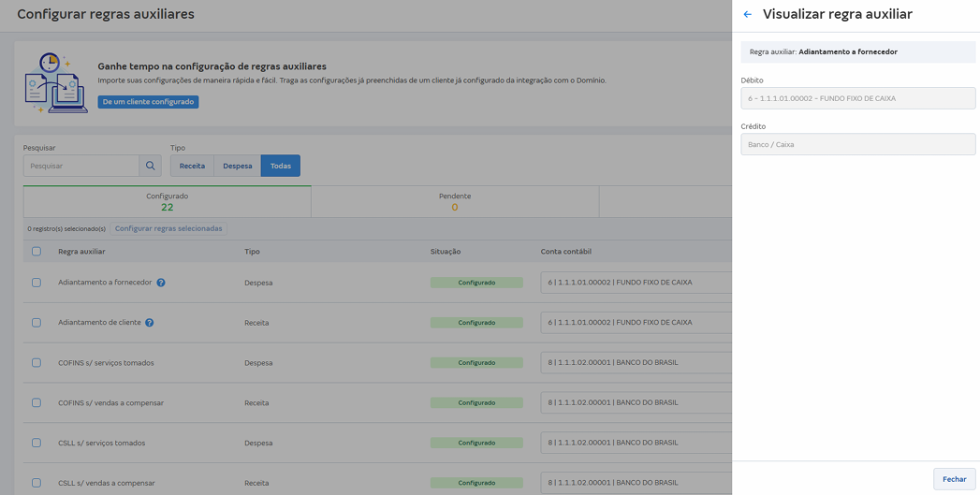Open Conta contábil field for Adiantamento a fornecedor

636,283
